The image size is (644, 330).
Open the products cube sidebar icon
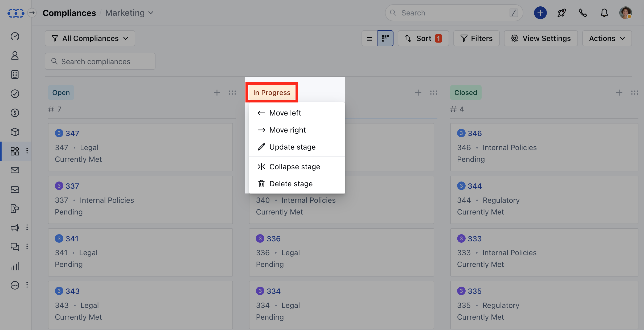tap(15, 132)
